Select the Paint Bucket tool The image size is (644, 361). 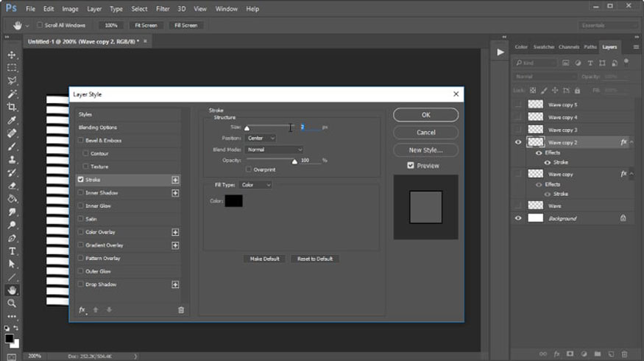pos(12,199)
